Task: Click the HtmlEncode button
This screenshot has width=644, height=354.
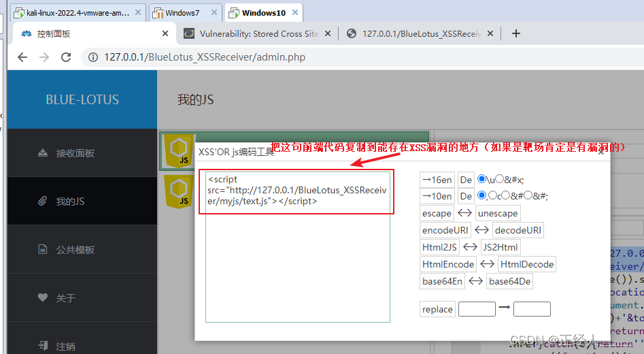Action: [448, 264]
